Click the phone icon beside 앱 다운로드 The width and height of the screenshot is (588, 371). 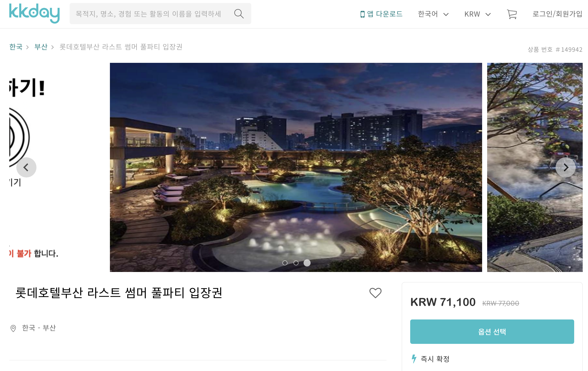pos(362,14)
